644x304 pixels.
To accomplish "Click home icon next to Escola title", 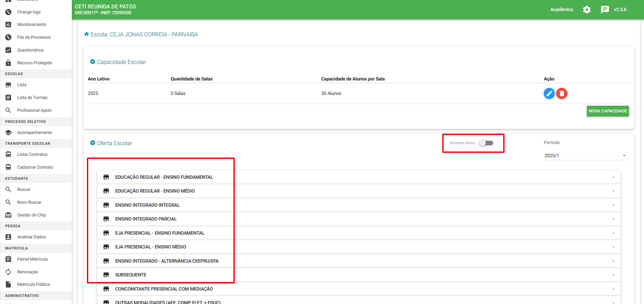I will [87, 34].
